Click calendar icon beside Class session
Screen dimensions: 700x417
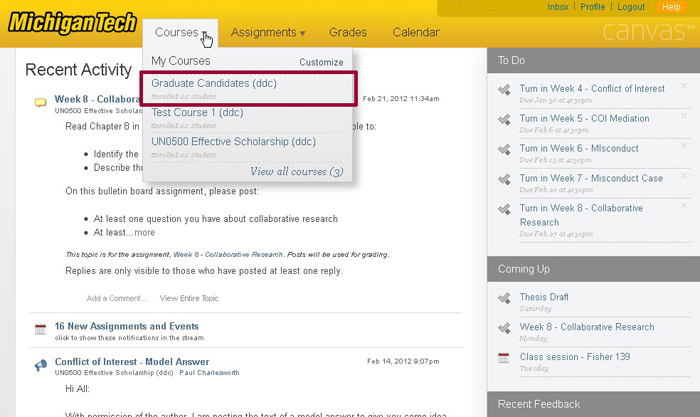pos(504,358)
